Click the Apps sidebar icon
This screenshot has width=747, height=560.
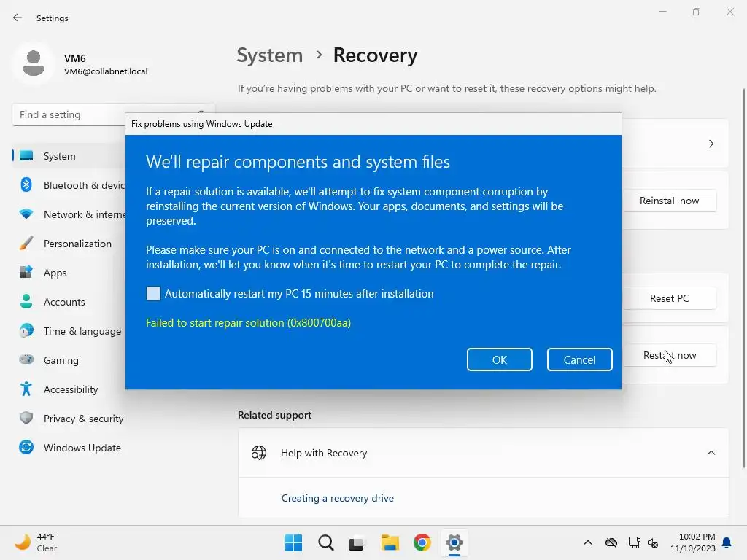click(x=26, y=272)
